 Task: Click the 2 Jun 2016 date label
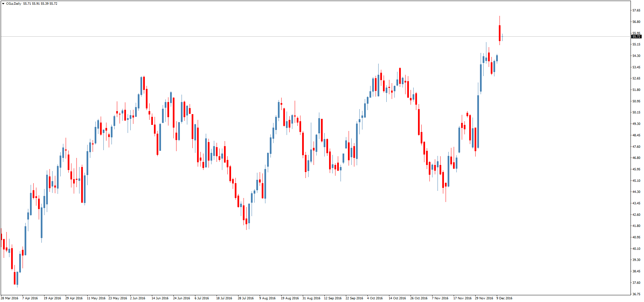(x=137, y=298)
